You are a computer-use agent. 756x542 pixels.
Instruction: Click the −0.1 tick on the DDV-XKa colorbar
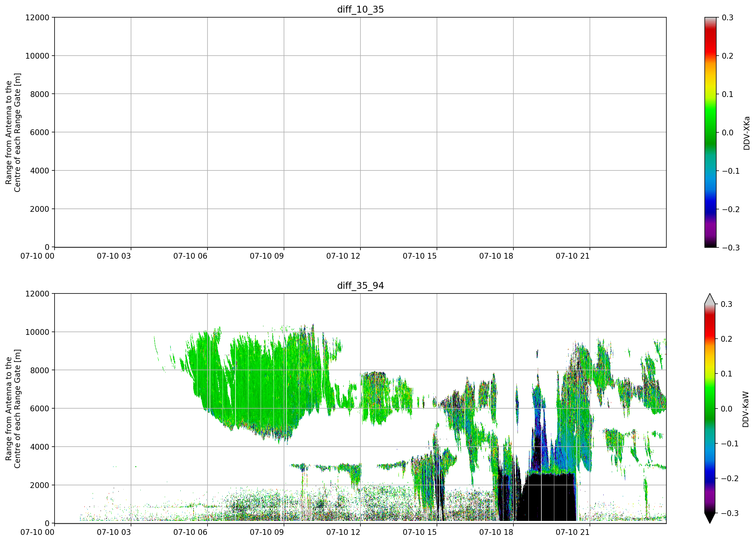point(731,171)
